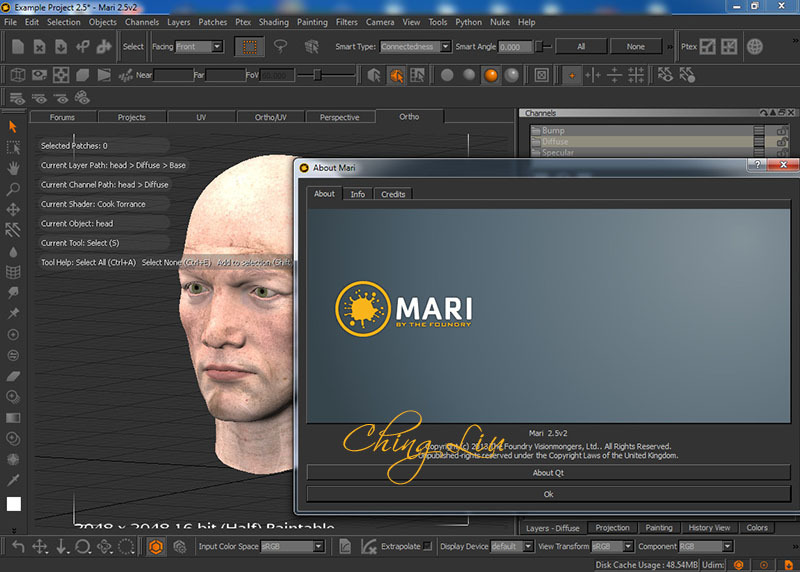Open the Shading menu

[273, 22]
